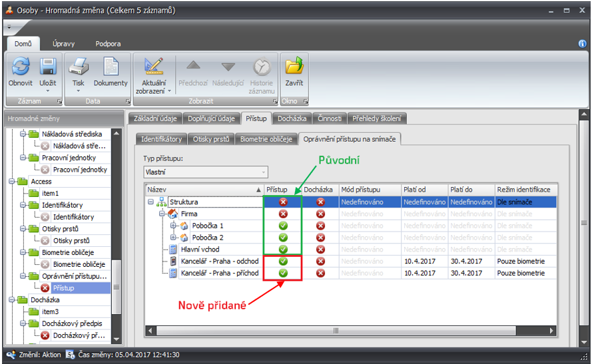Open the Otisky prstů sub-tab
Screen dimensions: 592x364
click(211, 139)
